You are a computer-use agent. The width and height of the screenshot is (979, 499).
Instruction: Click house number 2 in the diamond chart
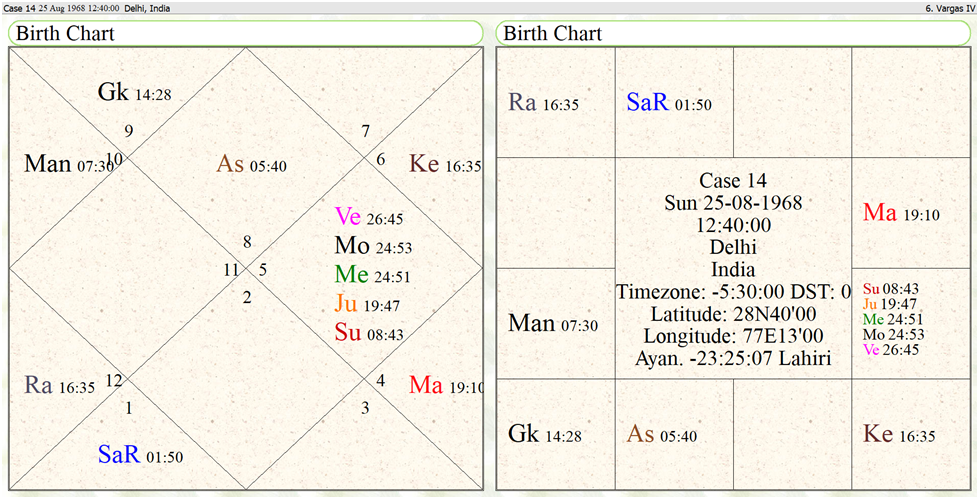(247, 298)
